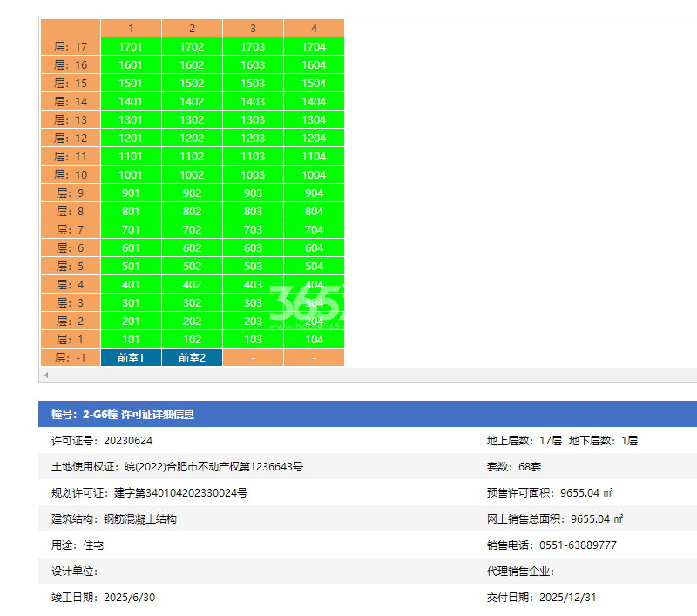Select unit 1102 cell
The width and height of the screenshot is (697, 616).
pos(192,157)
